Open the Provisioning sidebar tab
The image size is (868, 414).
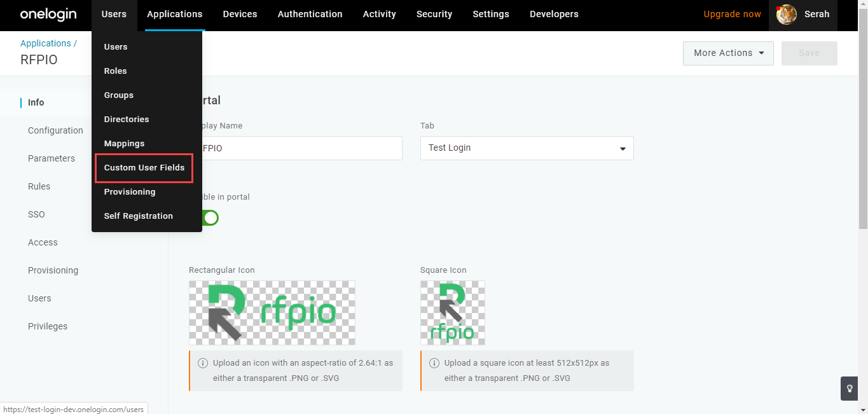click(53, 270)
